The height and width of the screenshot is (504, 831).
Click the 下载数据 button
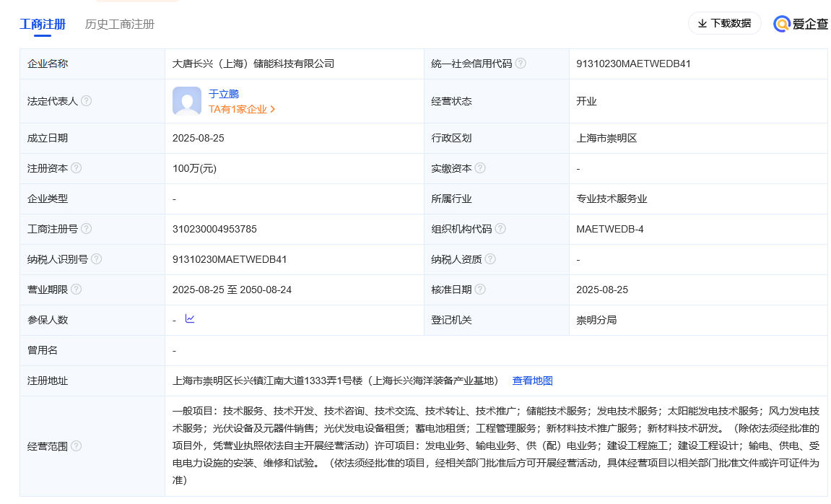724,23
